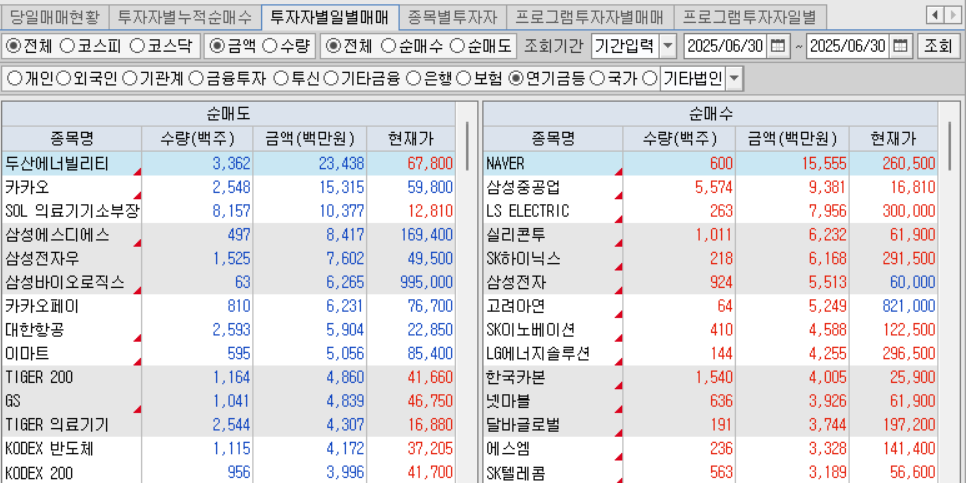
Task: Switch to the 종목별투자자 tab
Action: [453, 17]
